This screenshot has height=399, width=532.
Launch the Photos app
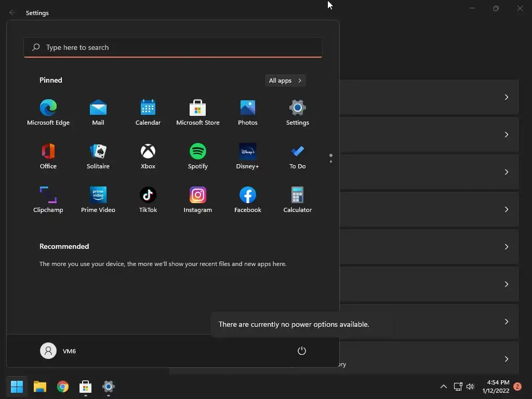coord(248,113)
